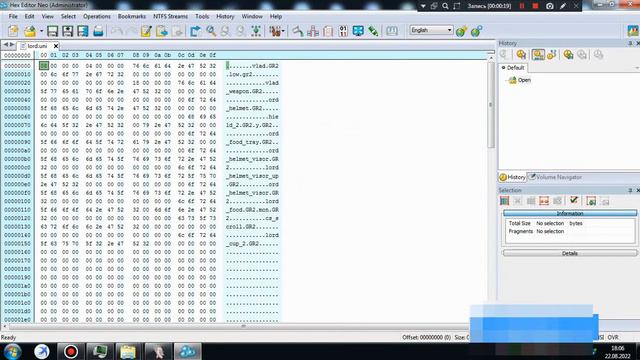Viewport: 640px width, 360px height.
Task: Stop the screen recording red square
Action: point(536,6)
